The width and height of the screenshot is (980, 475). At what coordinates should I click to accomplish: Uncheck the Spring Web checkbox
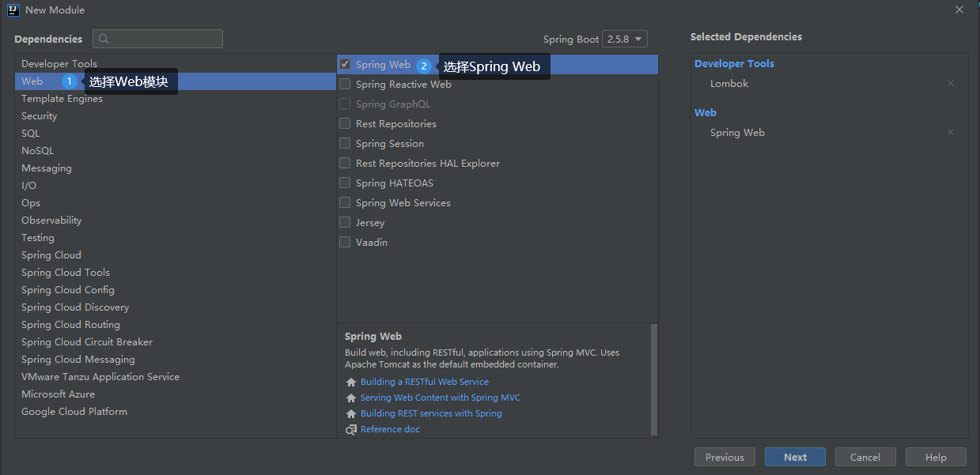(345, 64)
